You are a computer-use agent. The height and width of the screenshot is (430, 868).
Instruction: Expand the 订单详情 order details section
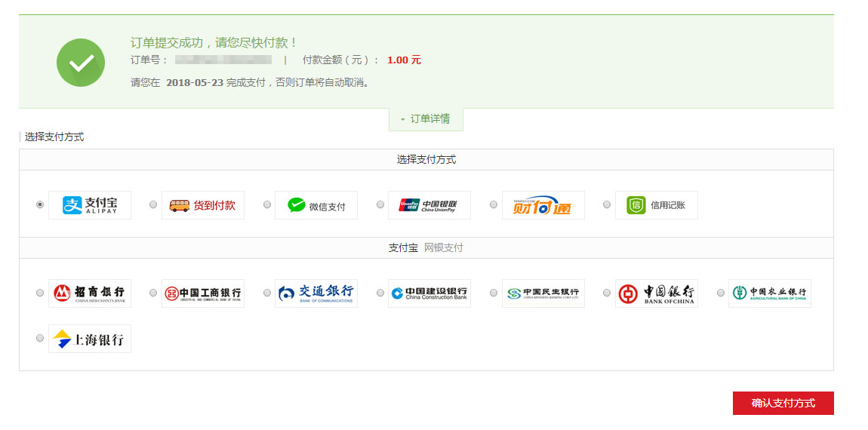[426, 119]
